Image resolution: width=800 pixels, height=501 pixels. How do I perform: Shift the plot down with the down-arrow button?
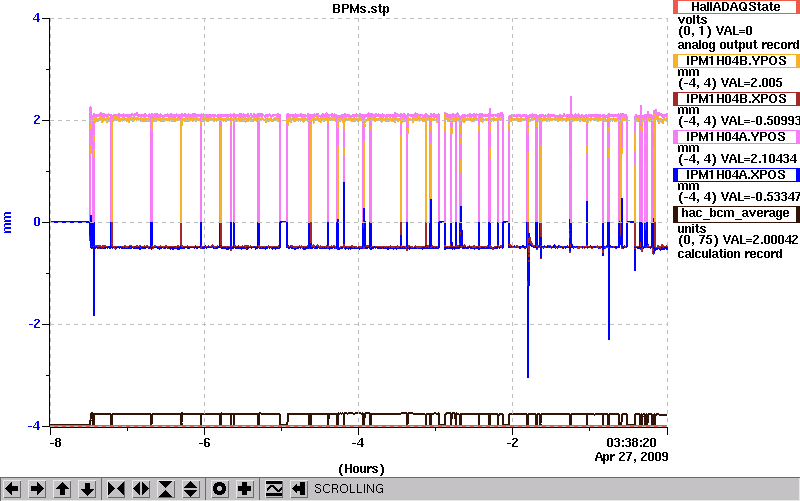tap(87, 489)
